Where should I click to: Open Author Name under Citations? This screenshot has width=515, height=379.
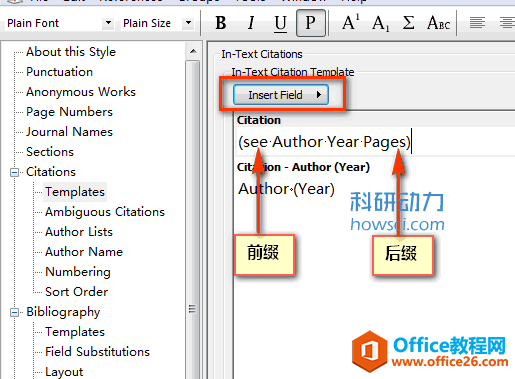[84, 252]
